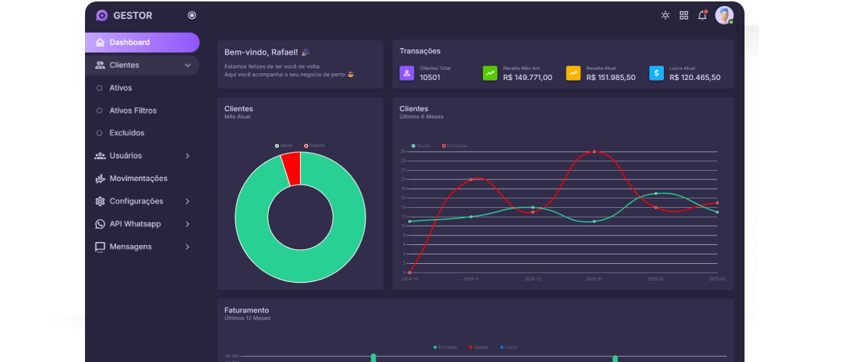This screenshot has height=362, width=868.
Task: Click the Bem-vindo, Rafael! heading
Action: [267, 52]
